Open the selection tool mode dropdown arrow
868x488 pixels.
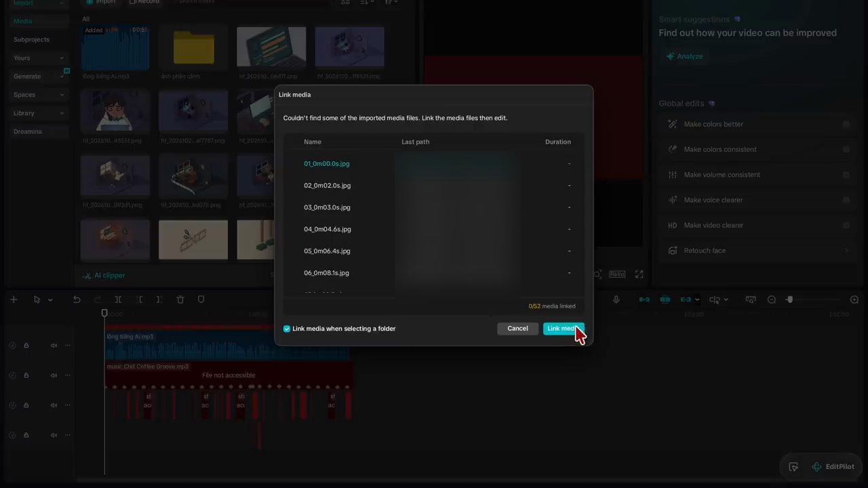(x=50, y=300)
